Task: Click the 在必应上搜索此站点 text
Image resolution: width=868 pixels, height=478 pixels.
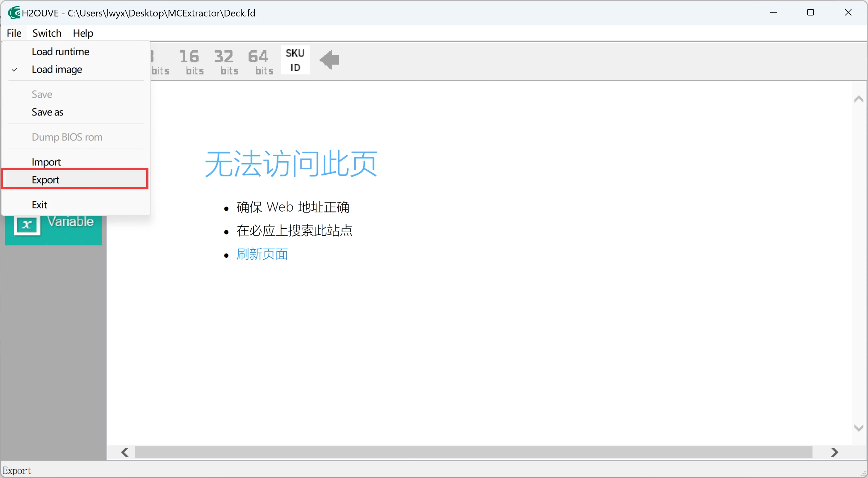Action: coord(295,231)
